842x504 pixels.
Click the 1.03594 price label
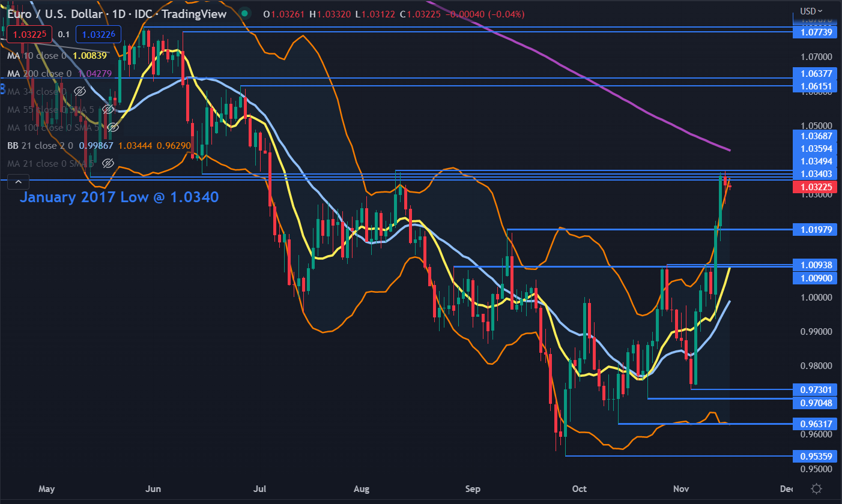tap(815, 148)
